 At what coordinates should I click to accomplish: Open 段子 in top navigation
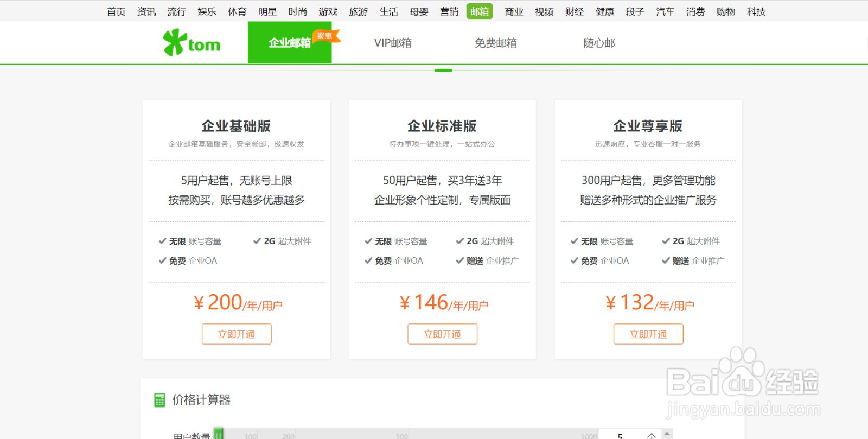tap(635, 11)
